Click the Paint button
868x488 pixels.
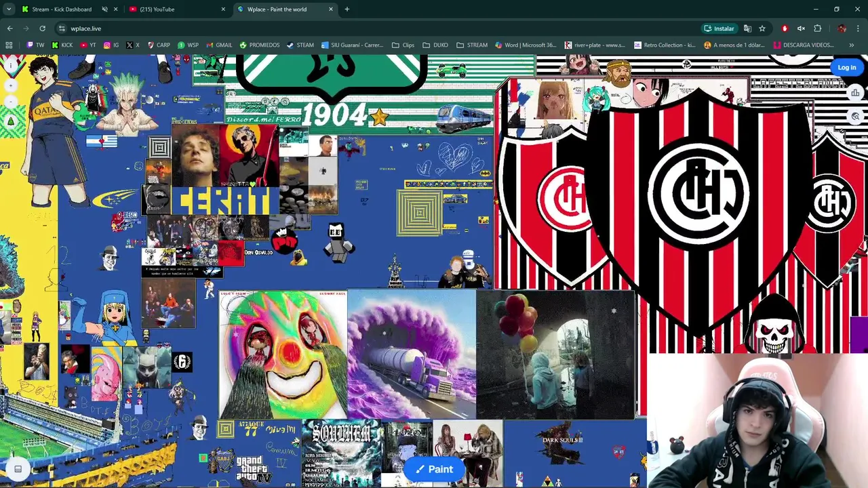click(x=434, y=469)
